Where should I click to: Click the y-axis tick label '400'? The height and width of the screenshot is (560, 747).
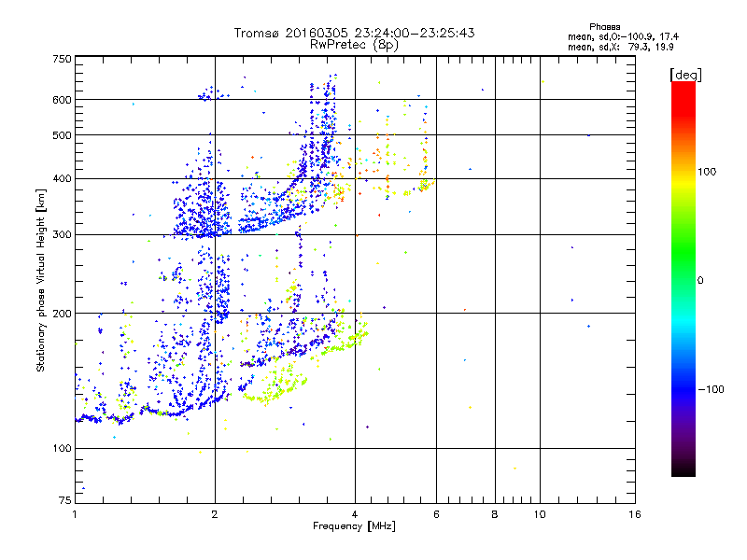62,178
